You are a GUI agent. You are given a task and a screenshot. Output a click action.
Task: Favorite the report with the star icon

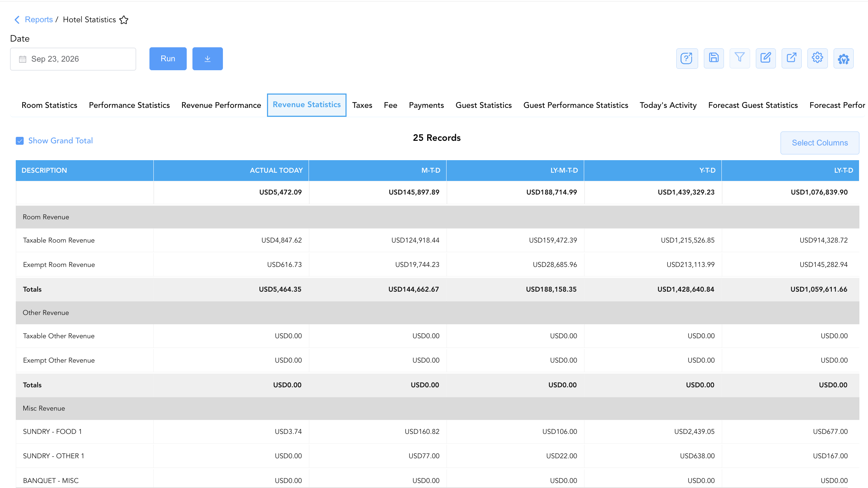coord(124,20)
